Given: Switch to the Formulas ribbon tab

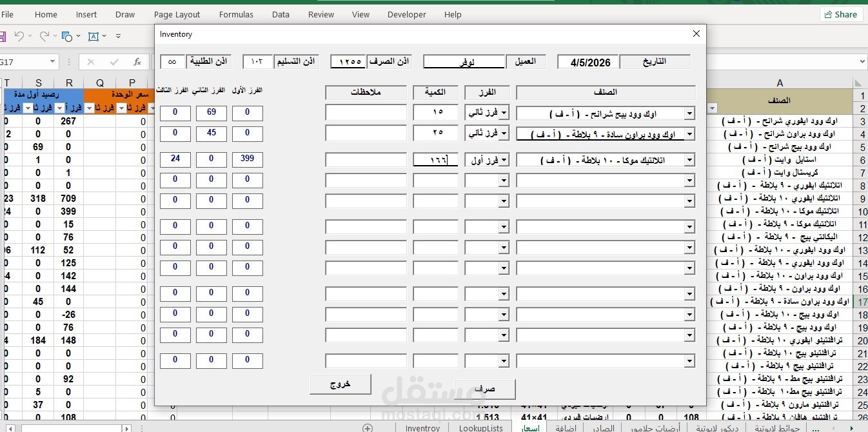Looking at the screenshot, I should (x=236, y=14).
